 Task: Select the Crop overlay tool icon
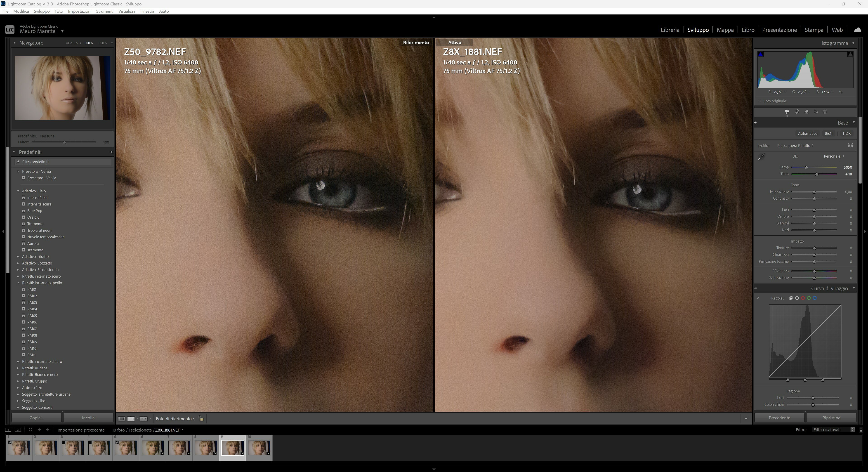pos(797,112)
